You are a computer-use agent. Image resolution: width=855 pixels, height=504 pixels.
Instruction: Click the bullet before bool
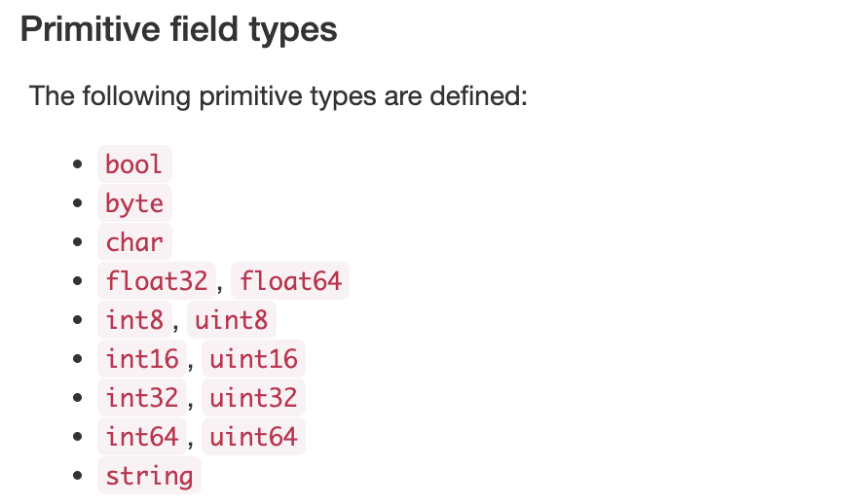click(78, 163)
